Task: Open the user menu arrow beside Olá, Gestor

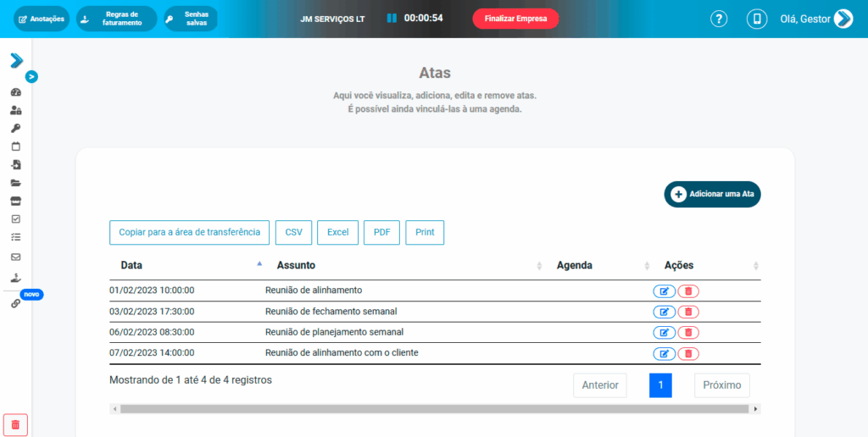Action: coord(843,19)
